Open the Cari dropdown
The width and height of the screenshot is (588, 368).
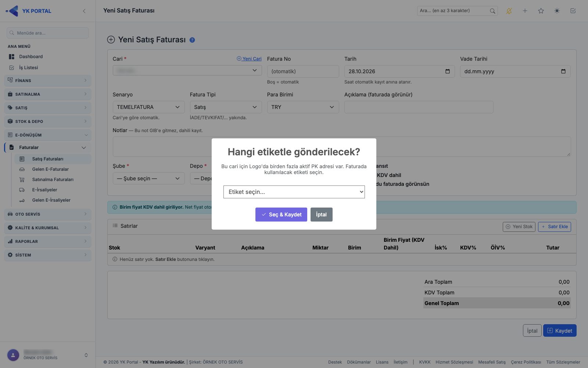(x=187, y=70)
